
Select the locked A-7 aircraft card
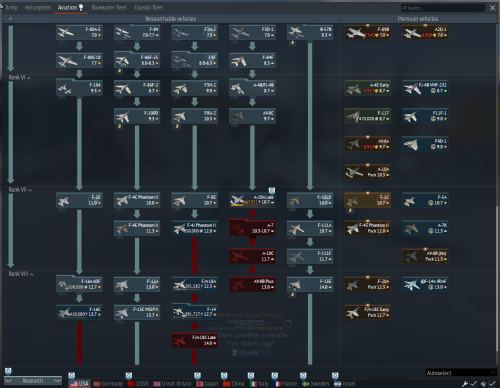click(252, 228)
